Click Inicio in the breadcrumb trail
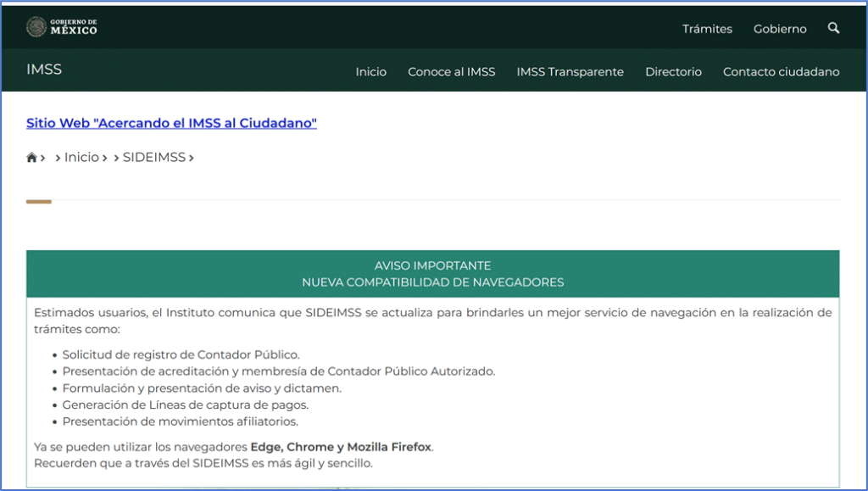 click(81, 157)
